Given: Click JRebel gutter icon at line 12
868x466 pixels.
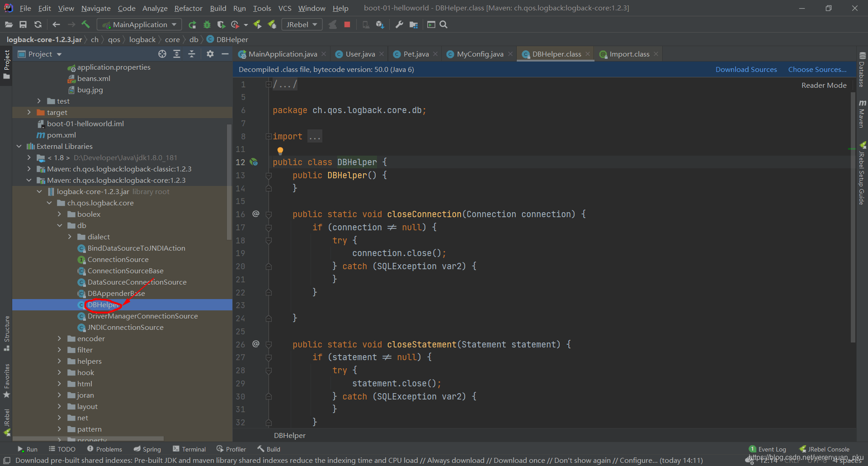Looking at the screenshot, I should (254, 162).
